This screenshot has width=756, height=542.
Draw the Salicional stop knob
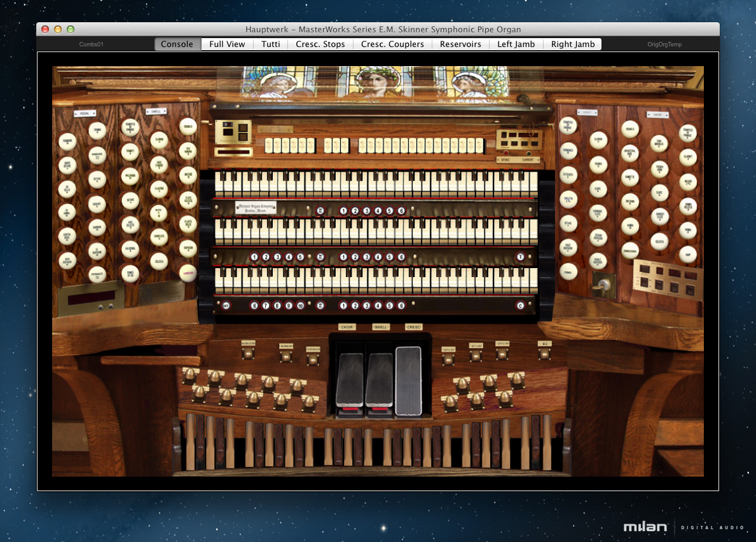pos(130,249)
